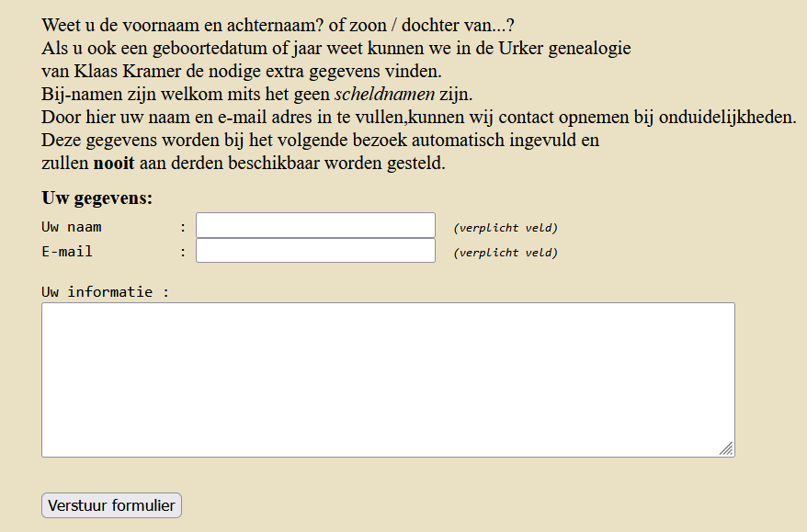Click inside the "Uw informatie" text area
Screen dimensions: 807x532
coord(388,379)
